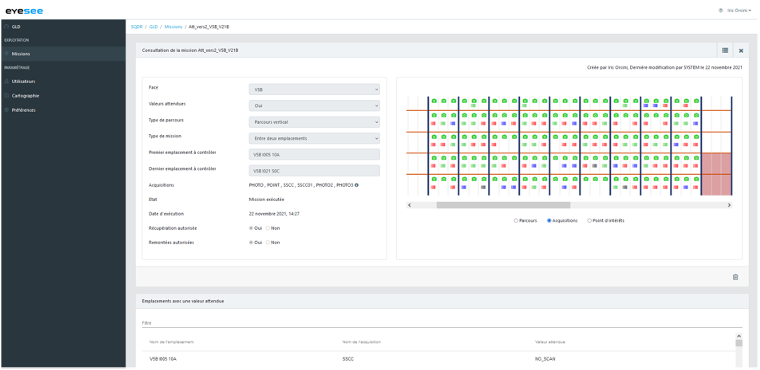Open the Type de mission dropdown

[x=314, y=139]
